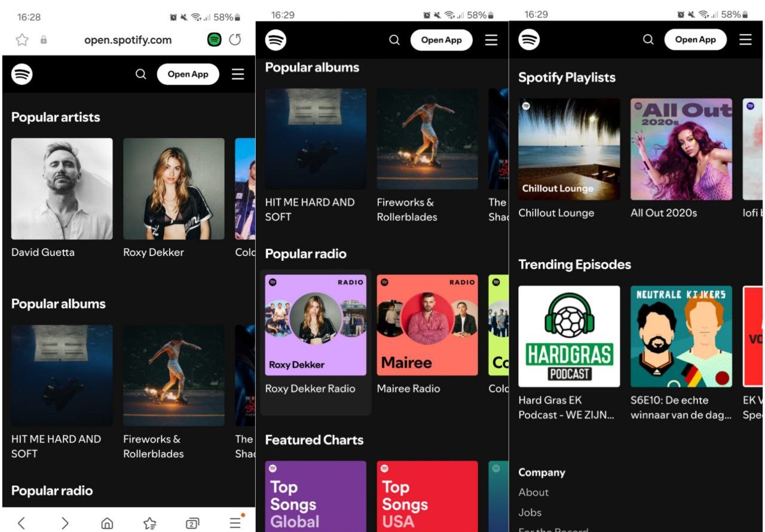765x532 pixels.
Task: Tap the browser home icon
Action: (x=107, y=524)
